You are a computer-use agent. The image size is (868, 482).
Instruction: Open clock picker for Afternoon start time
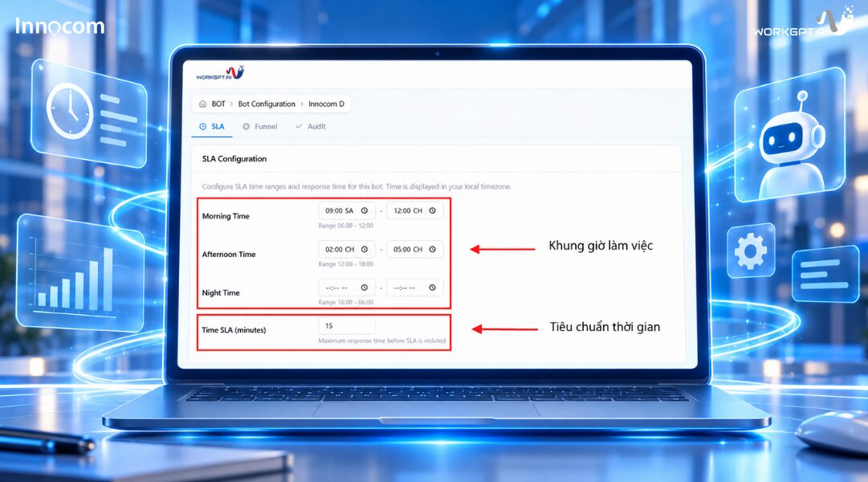365,249
